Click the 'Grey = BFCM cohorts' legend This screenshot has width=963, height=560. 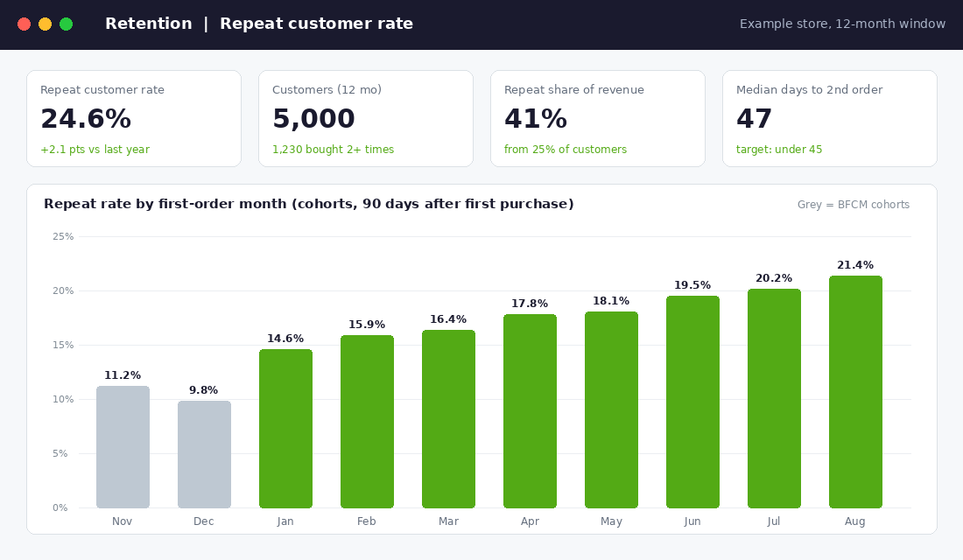854,205
